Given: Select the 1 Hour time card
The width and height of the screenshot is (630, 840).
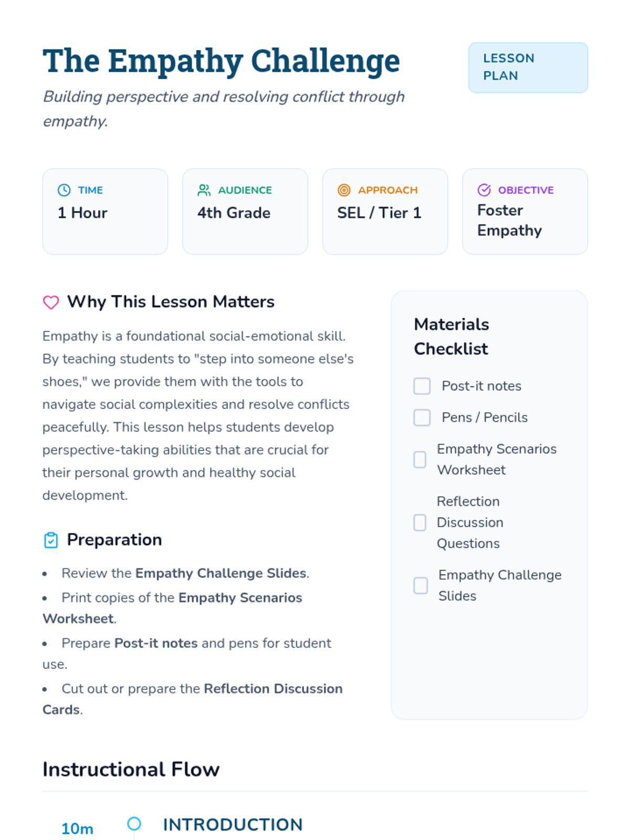Looking at the screenshot, I should (x=105, y=212).
